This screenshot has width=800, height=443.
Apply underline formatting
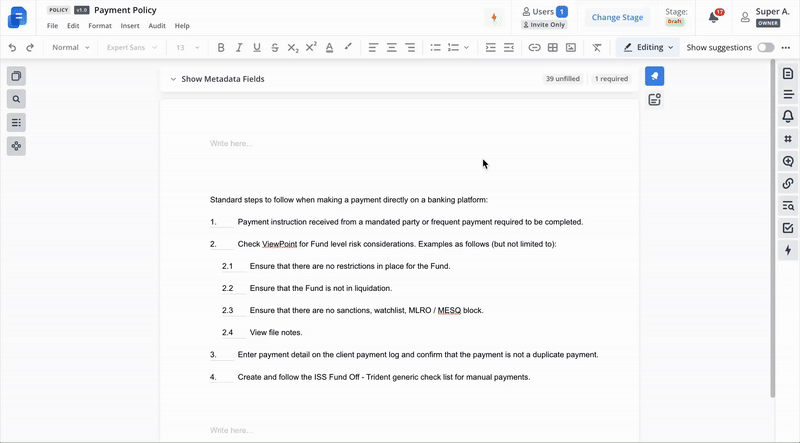click(x=257, y=47)
